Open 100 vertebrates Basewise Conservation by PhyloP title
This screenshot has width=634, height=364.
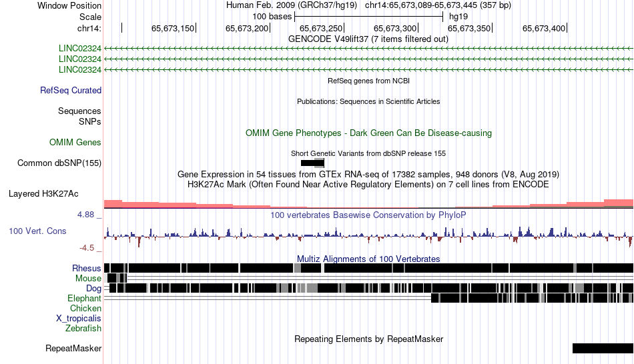pos(368,215)
